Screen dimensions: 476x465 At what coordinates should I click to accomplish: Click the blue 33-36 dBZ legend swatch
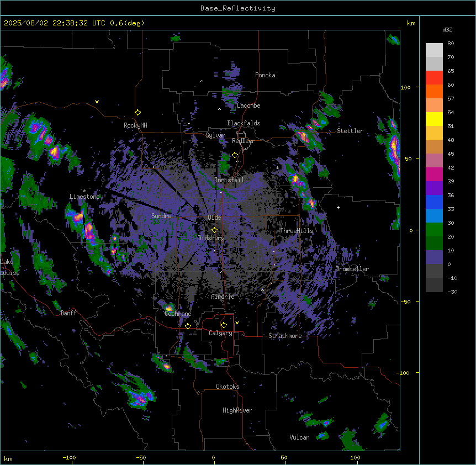[434, 202]
